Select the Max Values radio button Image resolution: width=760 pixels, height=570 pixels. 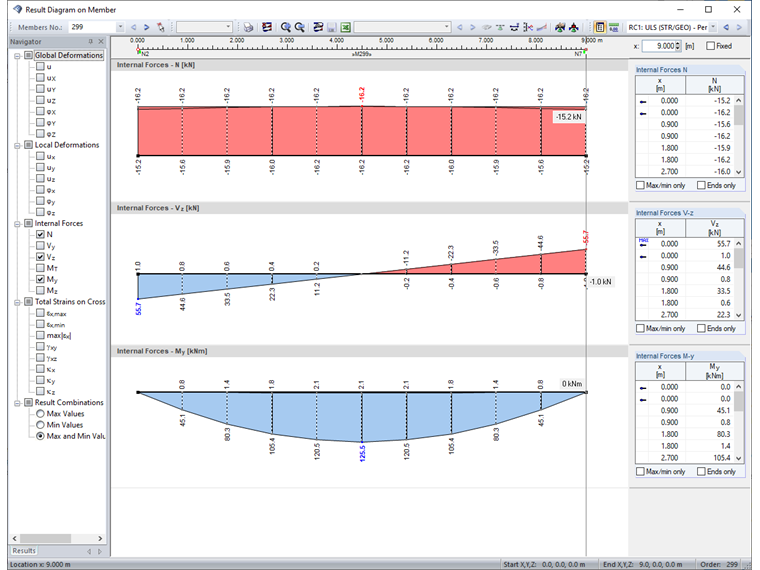[x=40, y=413]
